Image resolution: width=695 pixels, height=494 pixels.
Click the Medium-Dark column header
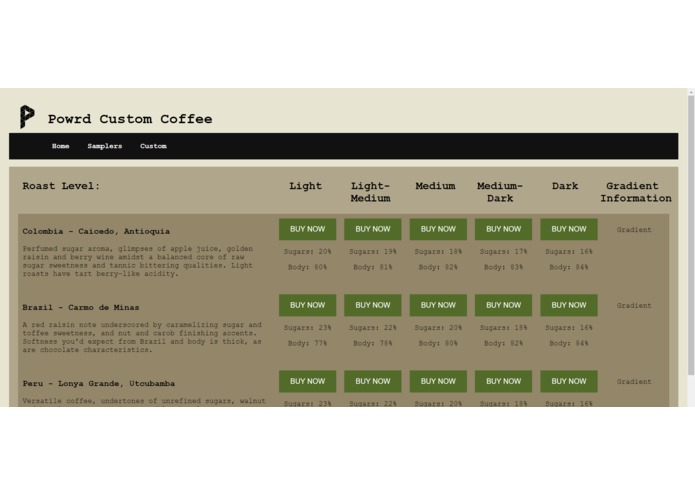tap(500, 192)
